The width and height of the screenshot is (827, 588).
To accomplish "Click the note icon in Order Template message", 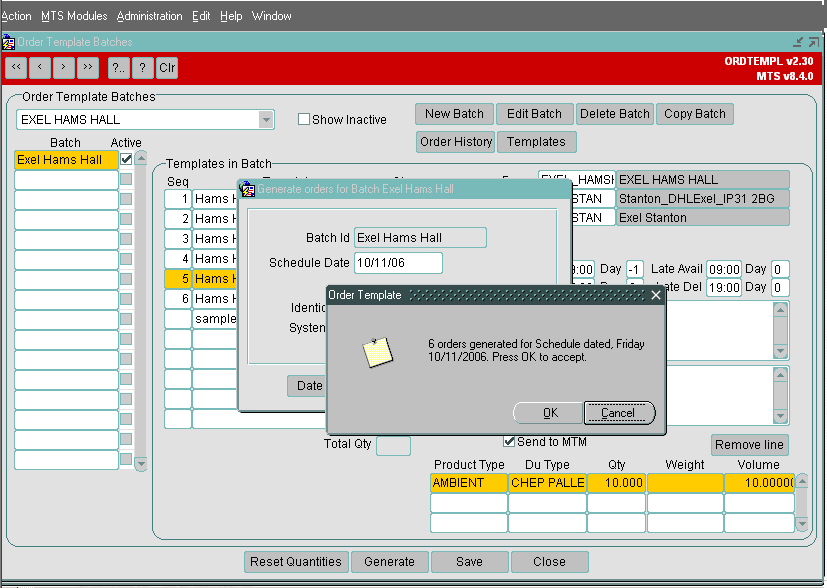I will click(x=378, y=352).
